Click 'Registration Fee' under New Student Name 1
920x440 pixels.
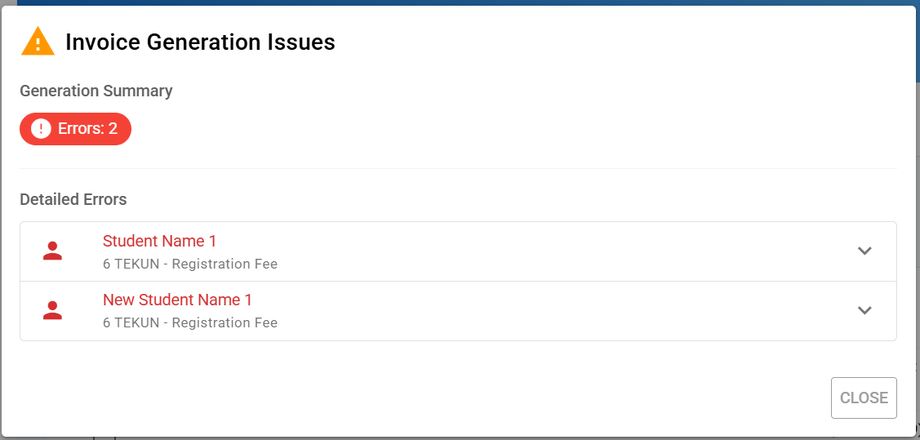coord(225,323)
